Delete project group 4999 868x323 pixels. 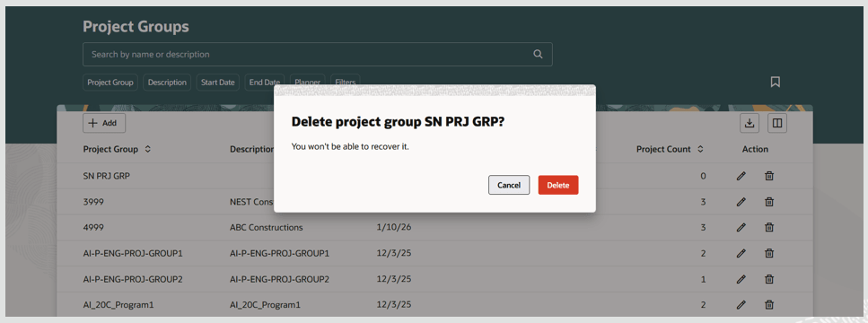(x=769, y=227)
